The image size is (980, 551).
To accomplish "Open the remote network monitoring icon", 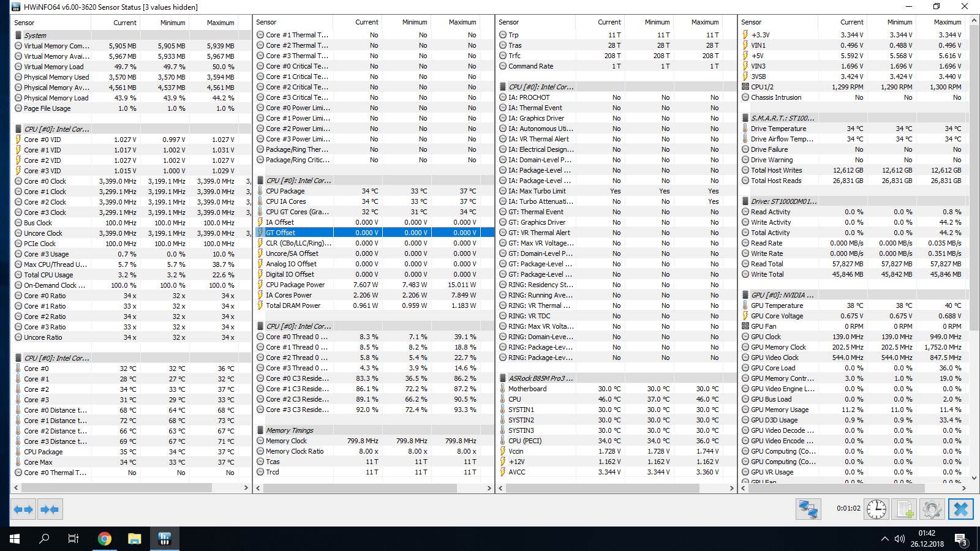I will click(x=809, y=509).
